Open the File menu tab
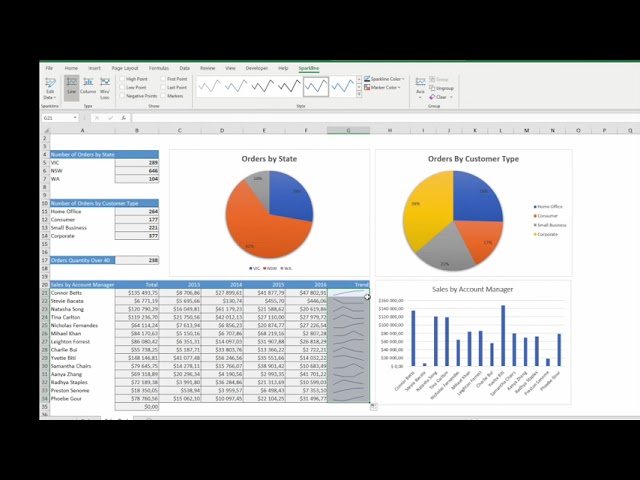Screen dimensions: 640x480 49,68
